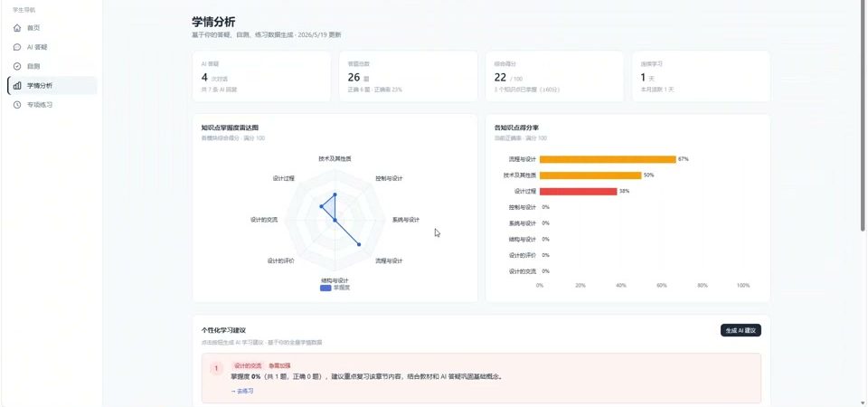Click the 连续学习 1 天 stat card
The width and height of the screenshot is (868, 407).
(701, 76)
